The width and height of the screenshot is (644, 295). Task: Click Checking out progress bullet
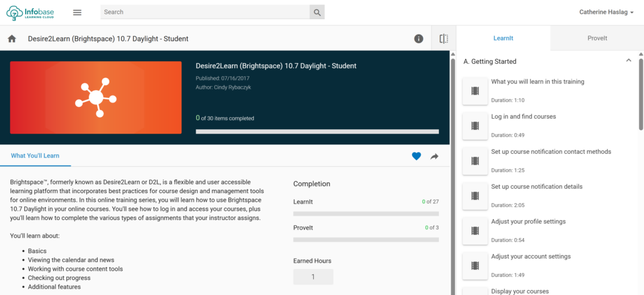click(59, 278)
